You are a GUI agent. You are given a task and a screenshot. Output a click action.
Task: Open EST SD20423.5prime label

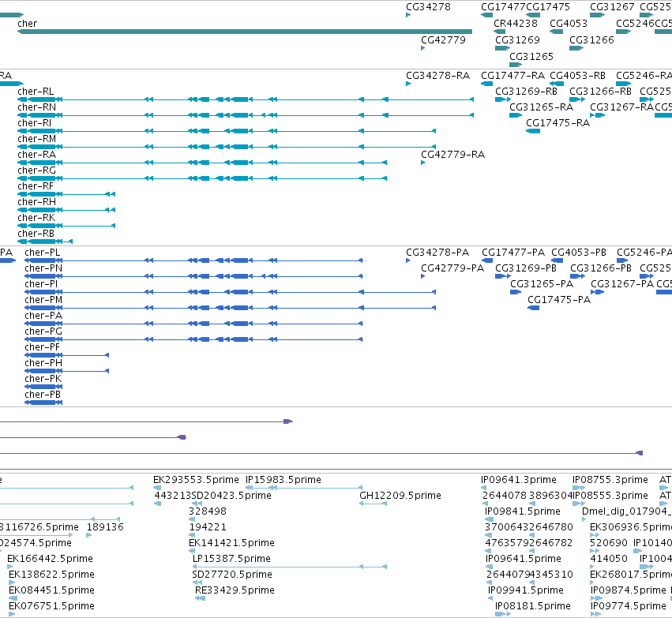click(231, 496)
